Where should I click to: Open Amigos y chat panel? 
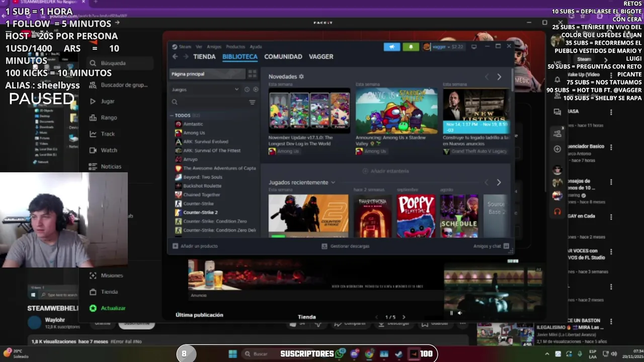tap(492, 246)
